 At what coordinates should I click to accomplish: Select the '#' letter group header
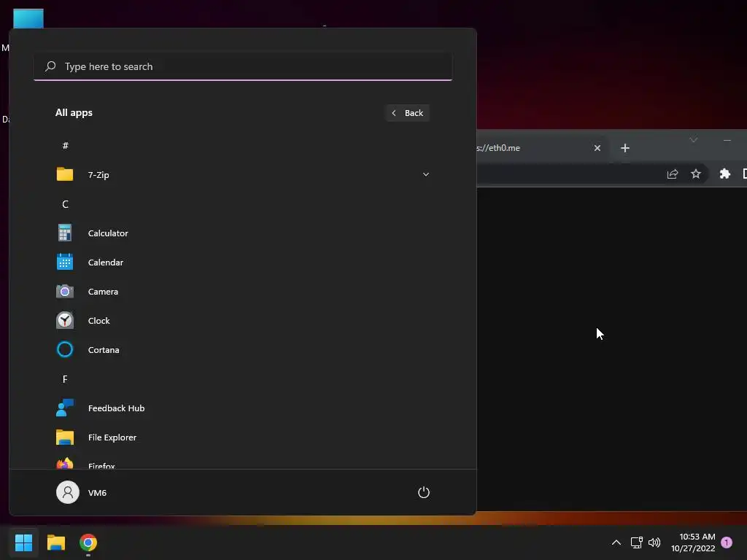click(x=65, y=145)
